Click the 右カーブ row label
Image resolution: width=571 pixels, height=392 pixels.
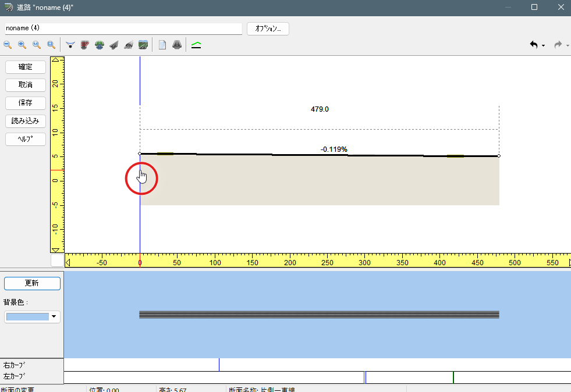(x=15, y=365)
